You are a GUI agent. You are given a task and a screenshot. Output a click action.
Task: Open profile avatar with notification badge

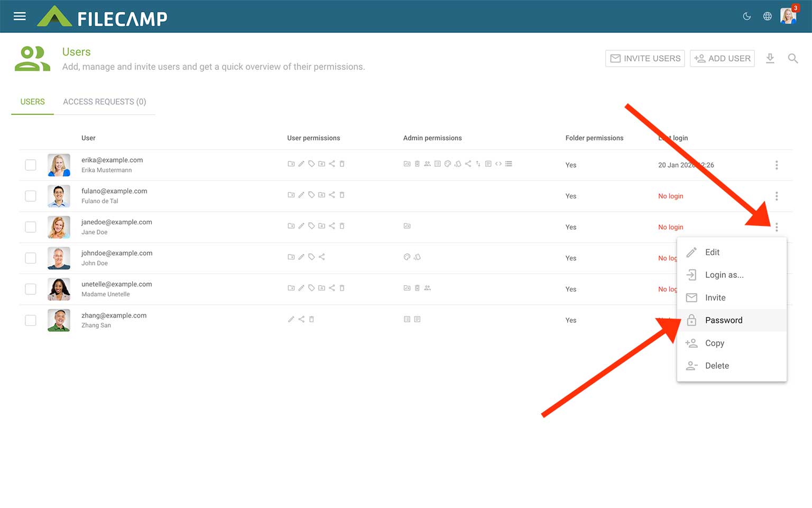(x=788, y=16)
